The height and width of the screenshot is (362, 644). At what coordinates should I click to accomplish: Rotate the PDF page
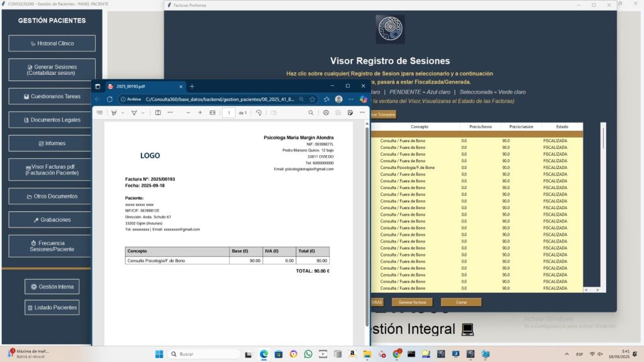(258, 112)
